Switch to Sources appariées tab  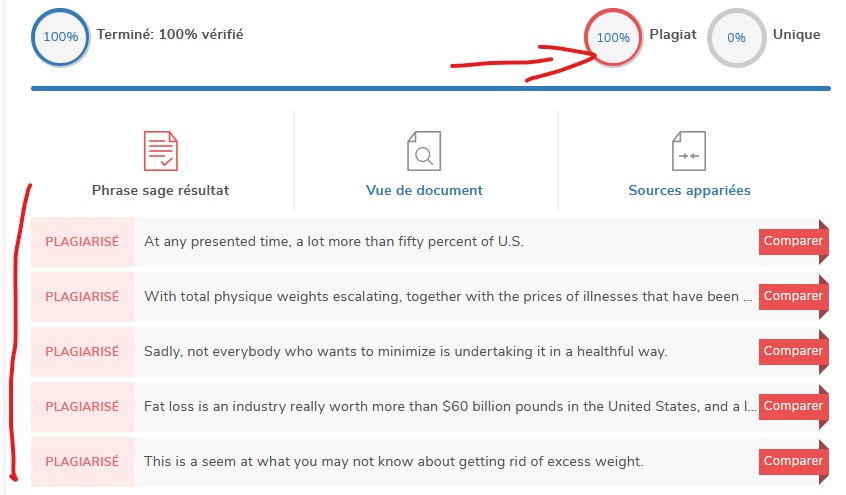tap(689, 190)
